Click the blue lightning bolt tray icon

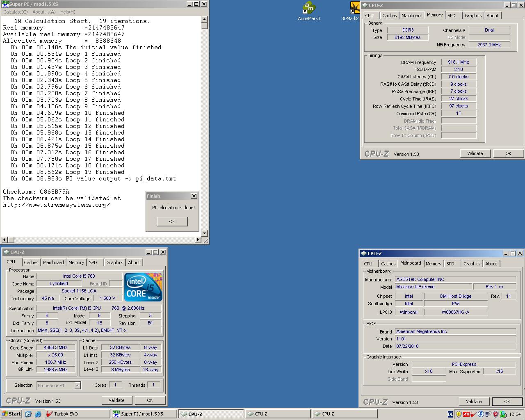pyautogui.click(x=481, y=414)
